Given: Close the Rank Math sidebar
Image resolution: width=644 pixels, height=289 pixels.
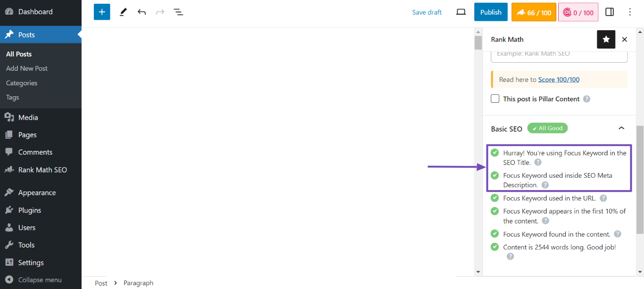Looking at the screenshot, I should tap(625, 40).
